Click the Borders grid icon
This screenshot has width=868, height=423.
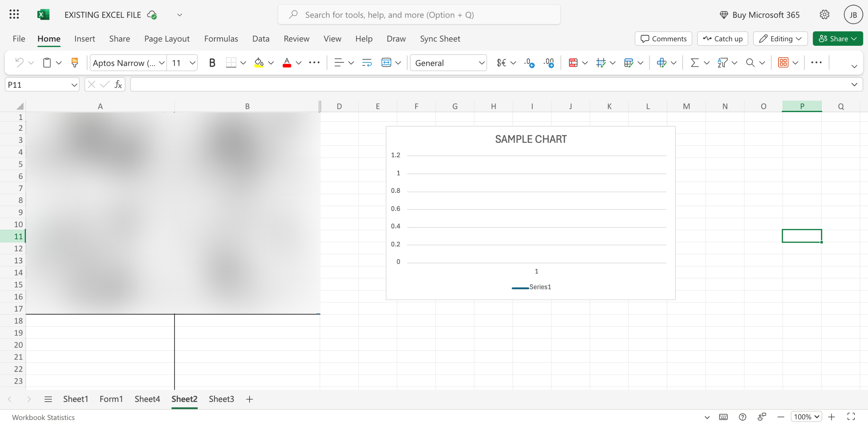[231, 63]
